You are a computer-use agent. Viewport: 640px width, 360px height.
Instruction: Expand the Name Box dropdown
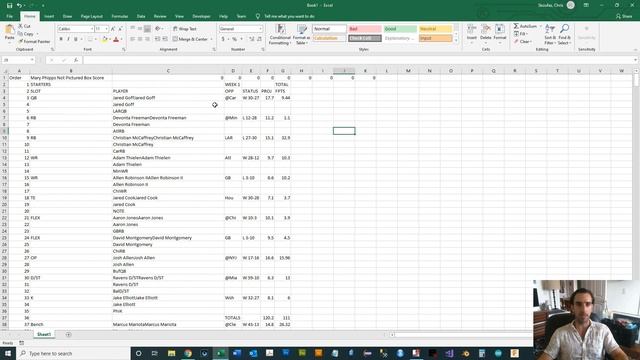pyautogui.click(x=32, y=60)
